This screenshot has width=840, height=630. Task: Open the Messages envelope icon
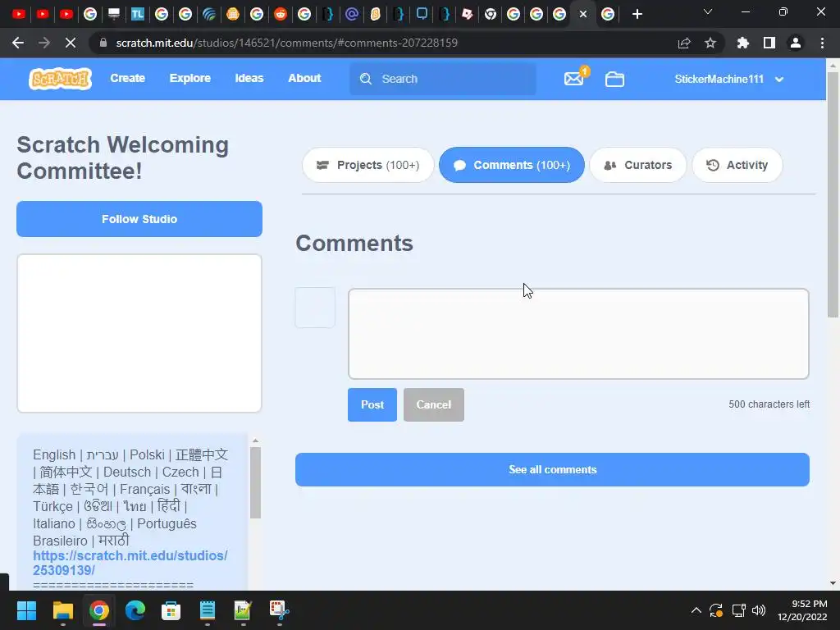coord(573,79)
